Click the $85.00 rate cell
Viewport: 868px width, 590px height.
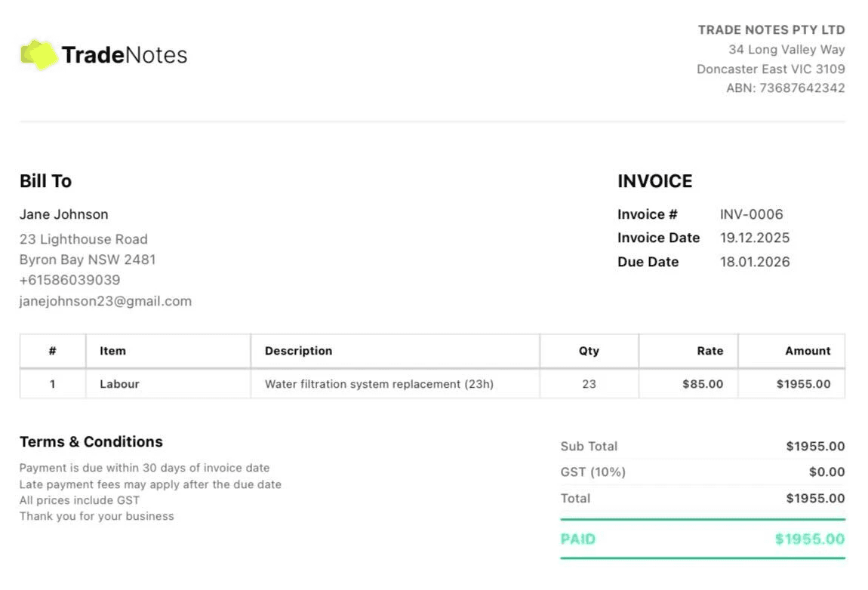702,384
